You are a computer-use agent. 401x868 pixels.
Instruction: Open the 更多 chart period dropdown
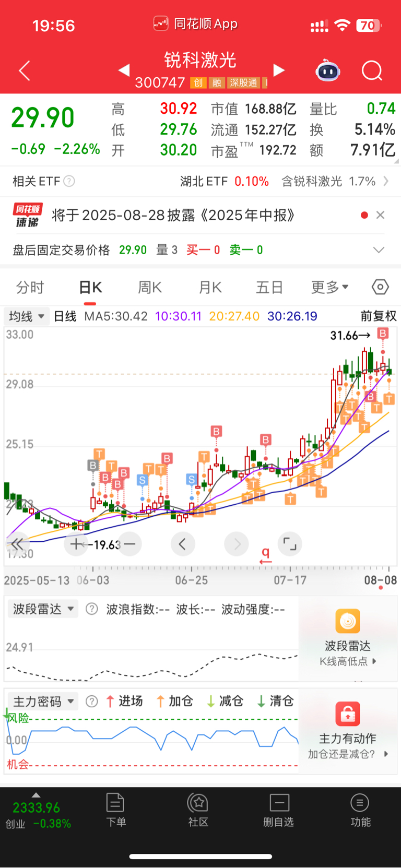tap(329, 287)
